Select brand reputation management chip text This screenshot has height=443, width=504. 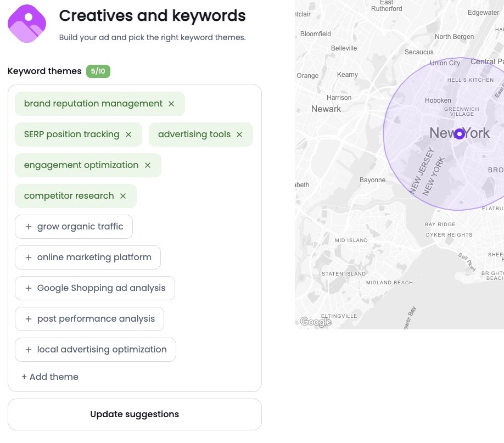(x=93, y=104)
